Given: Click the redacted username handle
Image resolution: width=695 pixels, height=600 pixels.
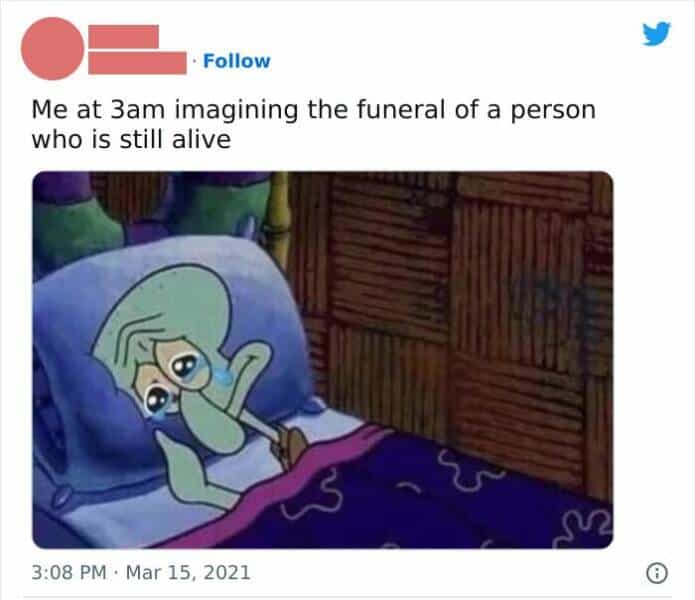Looking at the screenshot, I should (136, 61).
